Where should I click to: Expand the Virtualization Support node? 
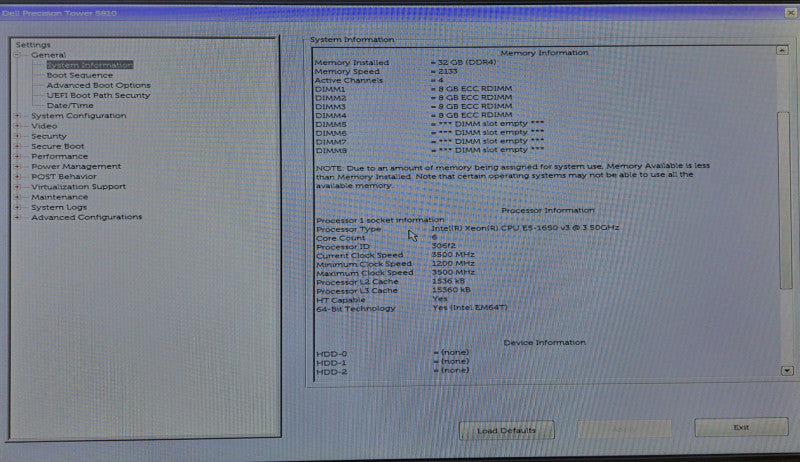(x=17, y=187)
